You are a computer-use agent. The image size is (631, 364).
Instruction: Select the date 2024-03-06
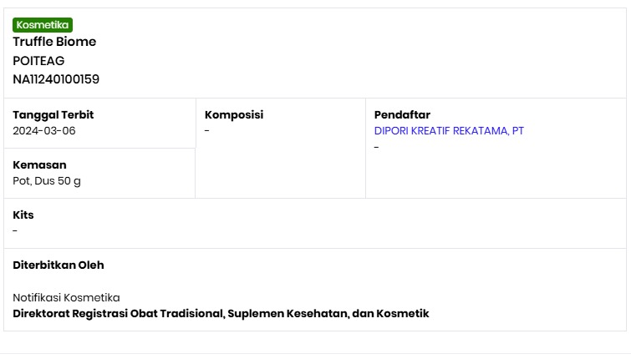coord(44,131)
